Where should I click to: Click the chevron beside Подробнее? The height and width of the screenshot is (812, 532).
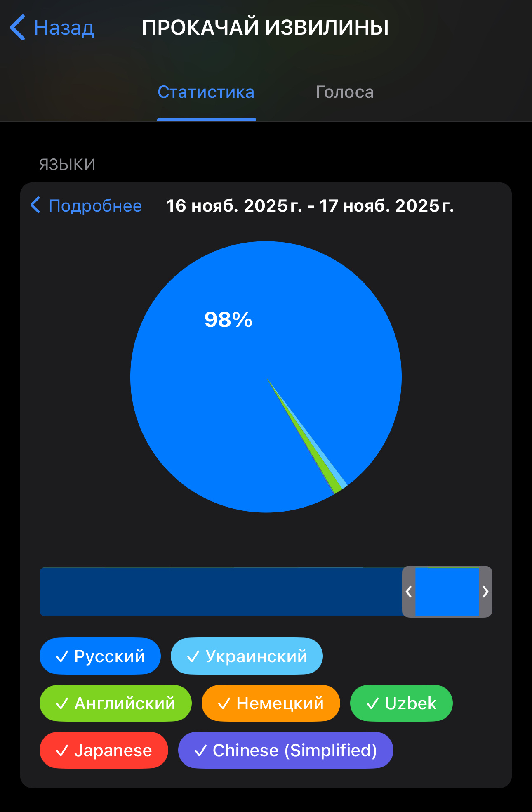[x=35, y=205]
